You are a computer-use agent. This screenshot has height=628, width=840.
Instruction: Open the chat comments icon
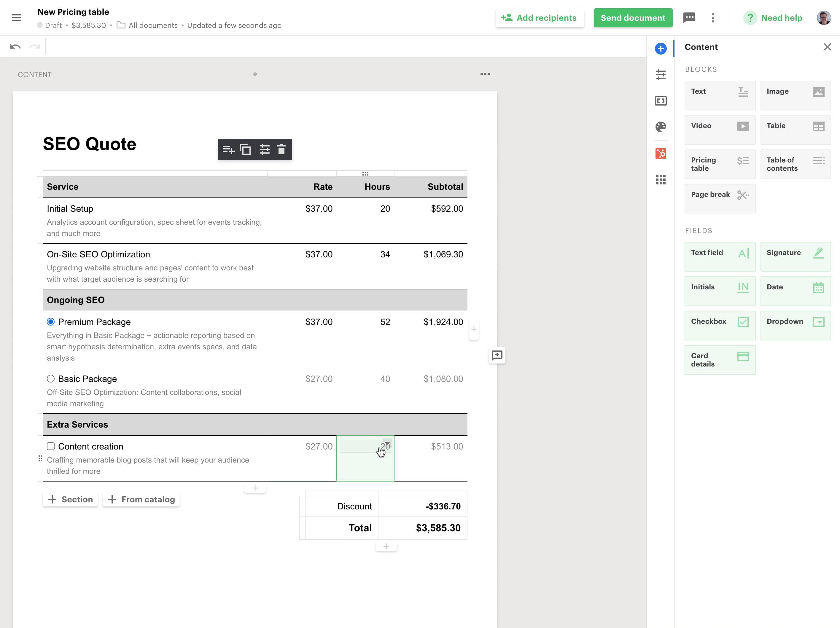[x=689, y=17]
